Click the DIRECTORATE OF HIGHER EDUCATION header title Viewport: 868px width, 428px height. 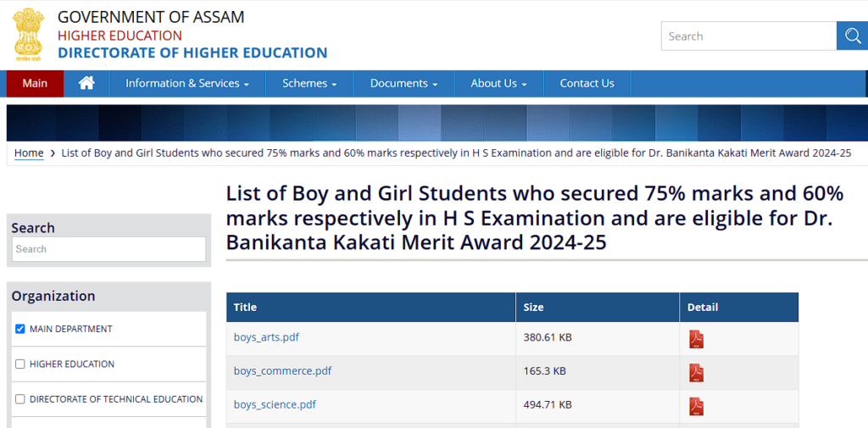(x=192, y=53)
